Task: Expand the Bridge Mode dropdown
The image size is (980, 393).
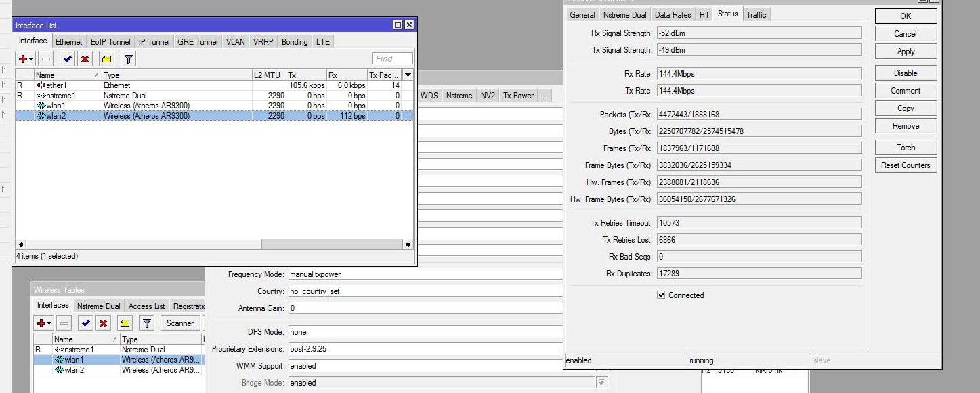Action: click(601, 383)
